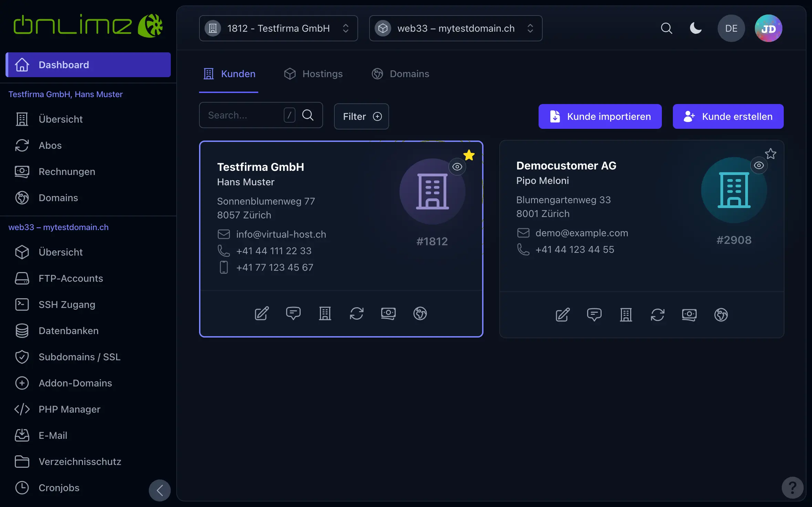Toggle eye icon on Testfirma GmbH card

click(x=457, y=167)
